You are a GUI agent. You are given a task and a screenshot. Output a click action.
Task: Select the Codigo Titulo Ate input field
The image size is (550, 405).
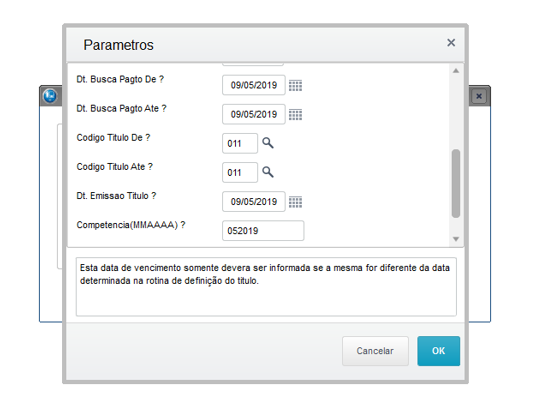(x=240, y=173)
